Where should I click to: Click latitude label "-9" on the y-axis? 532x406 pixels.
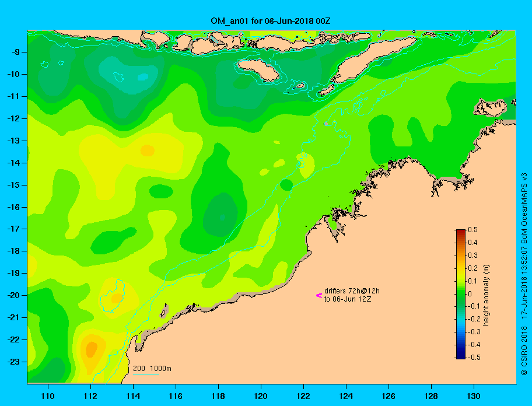[16, 52]
